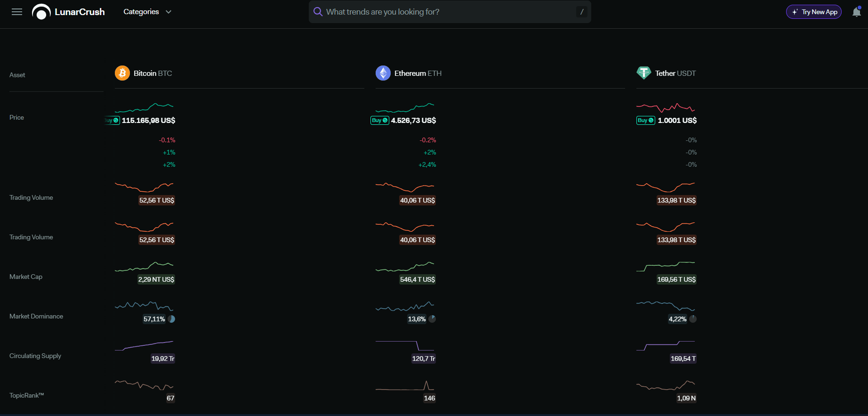Click the LunarCrush logo
868x416 pixels.
(69, 12)
